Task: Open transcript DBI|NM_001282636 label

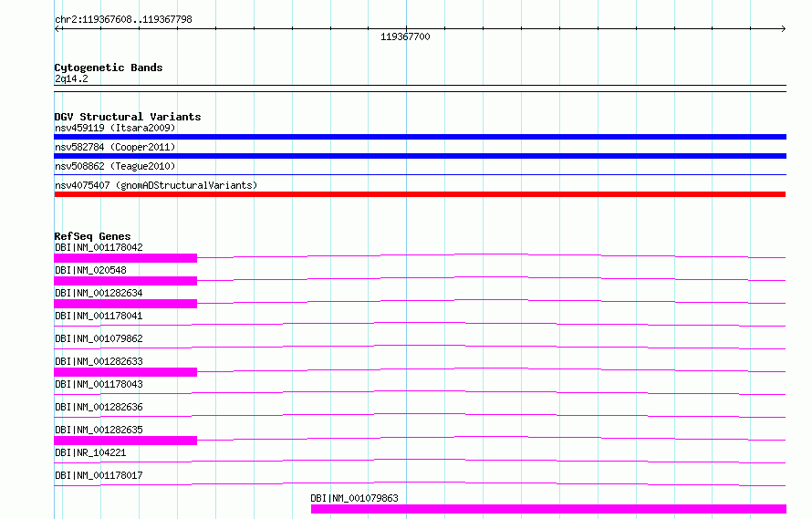Action: pyautogui.click(x=99, y=407)
